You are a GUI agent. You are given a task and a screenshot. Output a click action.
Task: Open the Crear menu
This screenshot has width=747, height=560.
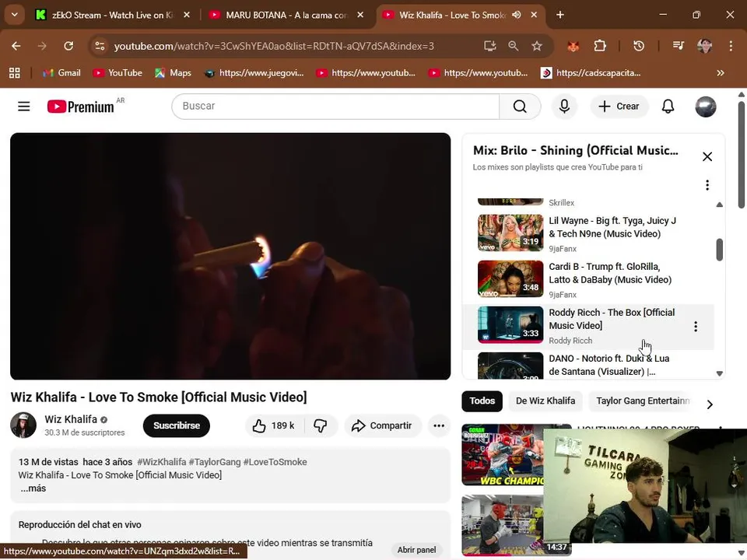click(619, 107)
